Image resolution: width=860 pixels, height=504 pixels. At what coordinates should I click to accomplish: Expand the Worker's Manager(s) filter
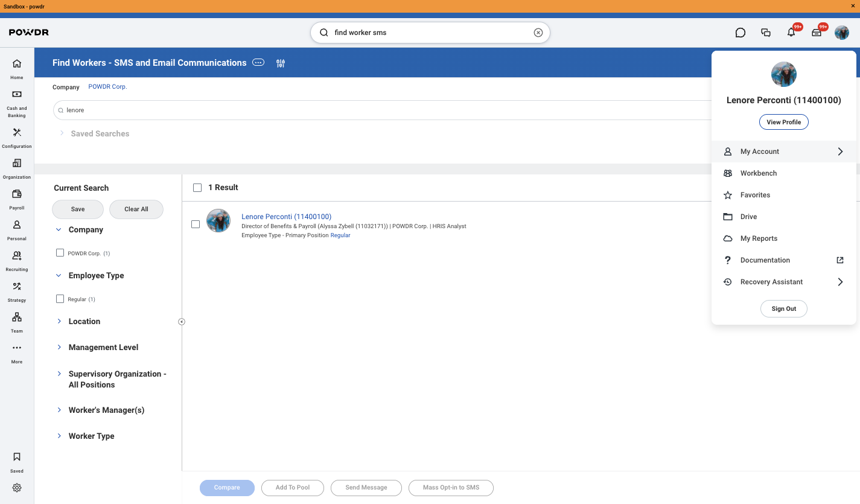point(59,410)
